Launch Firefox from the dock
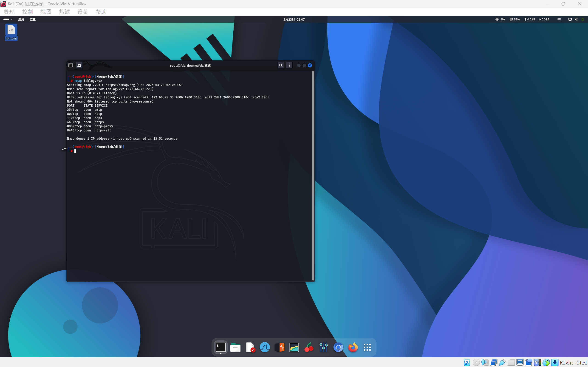 coord(353,347)
